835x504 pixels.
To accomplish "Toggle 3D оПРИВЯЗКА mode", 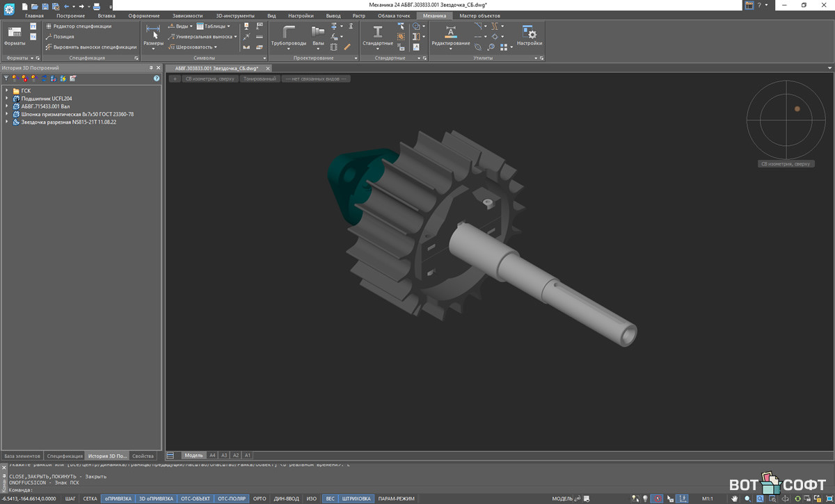I will 156,498.
